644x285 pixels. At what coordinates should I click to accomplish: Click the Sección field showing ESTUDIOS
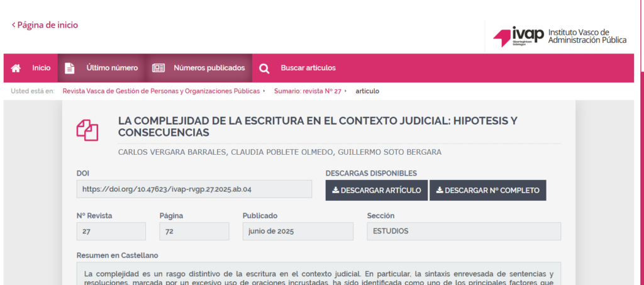[x=464, y=231]
